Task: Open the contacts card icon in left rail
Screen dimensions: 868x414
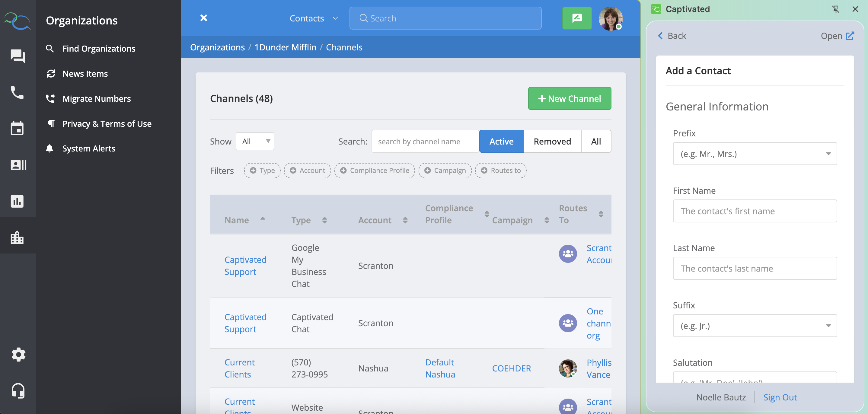Action: (18, 165)
